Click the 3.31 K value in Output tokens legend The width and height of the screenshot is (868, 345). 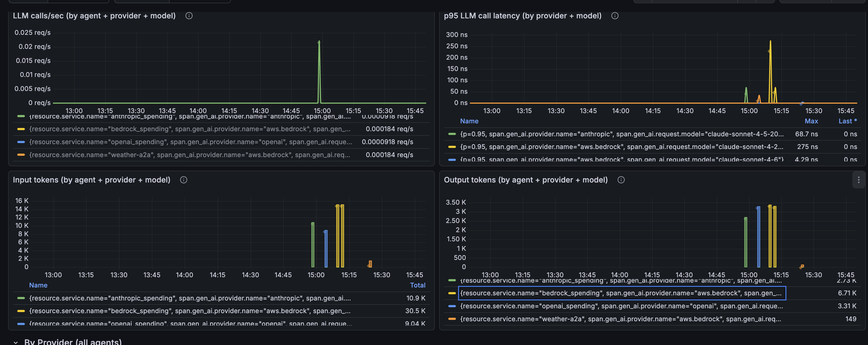click(847, 306)
